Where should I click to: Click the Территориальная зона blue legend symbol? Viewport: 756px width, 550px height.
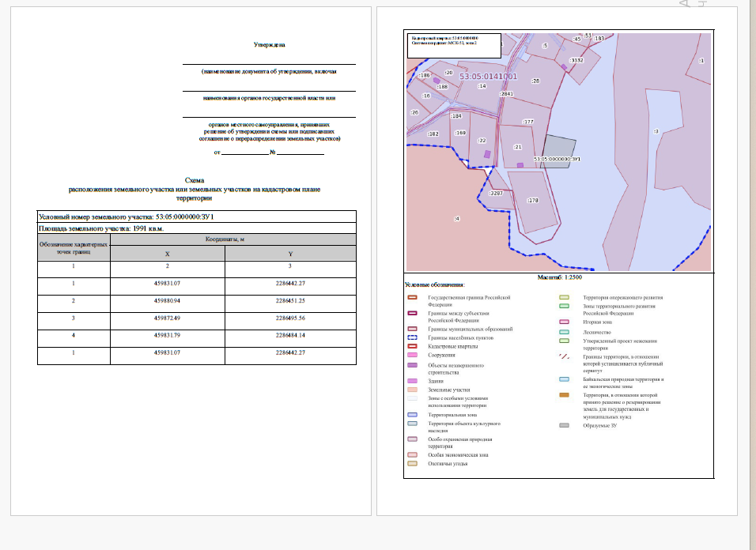pyautogui.click(x=412, y=415)
